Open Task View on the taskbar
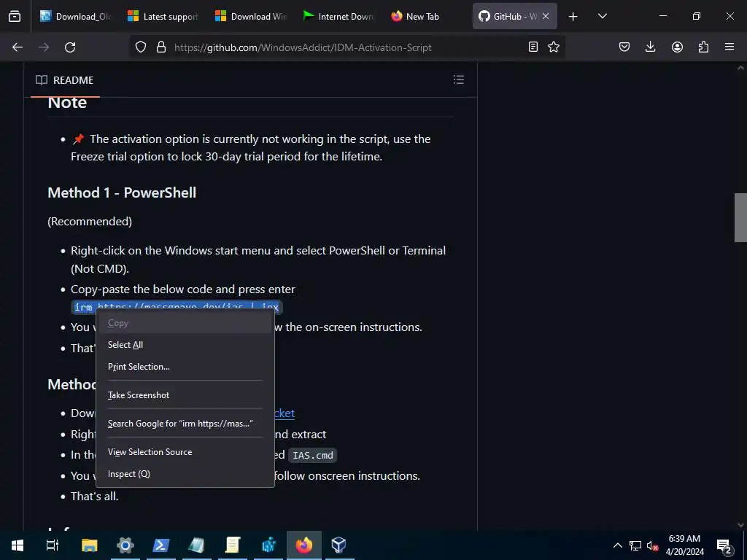 [x=53, y=545]
